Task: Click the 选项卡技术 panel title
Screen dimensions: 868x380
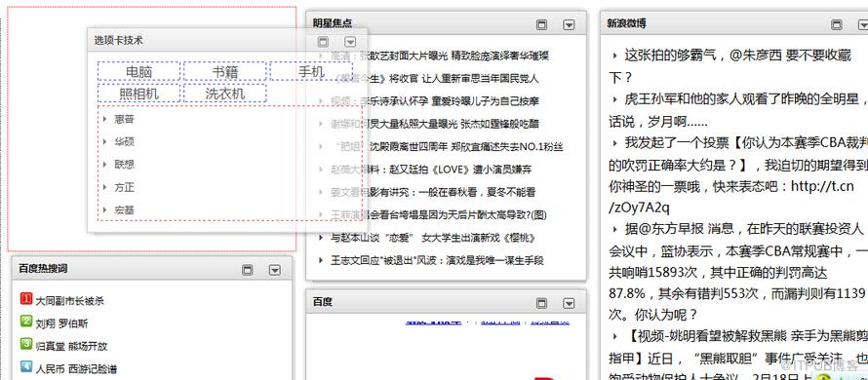Action: (118, 40)
